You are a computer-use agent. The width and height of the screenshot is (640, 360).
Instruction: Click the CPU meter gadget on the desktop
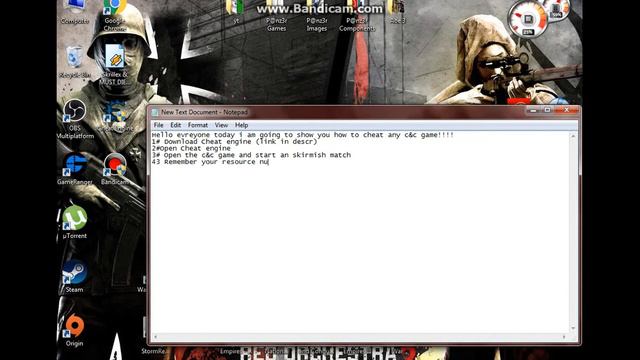[527, 19]
